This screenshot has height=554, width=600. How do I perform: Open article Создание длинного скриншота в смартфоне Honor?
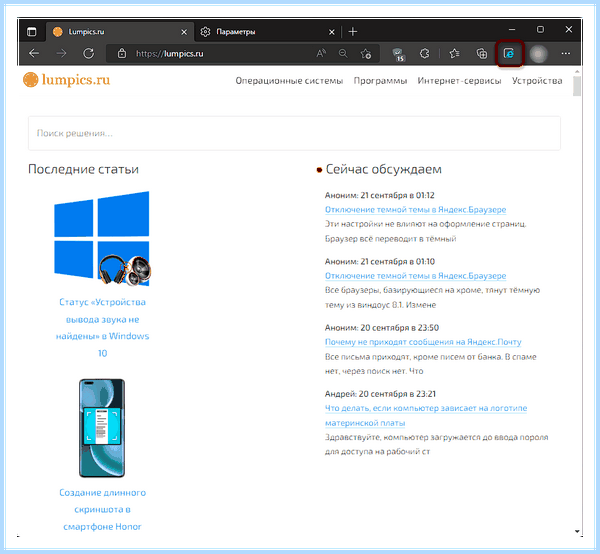click(x=102, y=510)
